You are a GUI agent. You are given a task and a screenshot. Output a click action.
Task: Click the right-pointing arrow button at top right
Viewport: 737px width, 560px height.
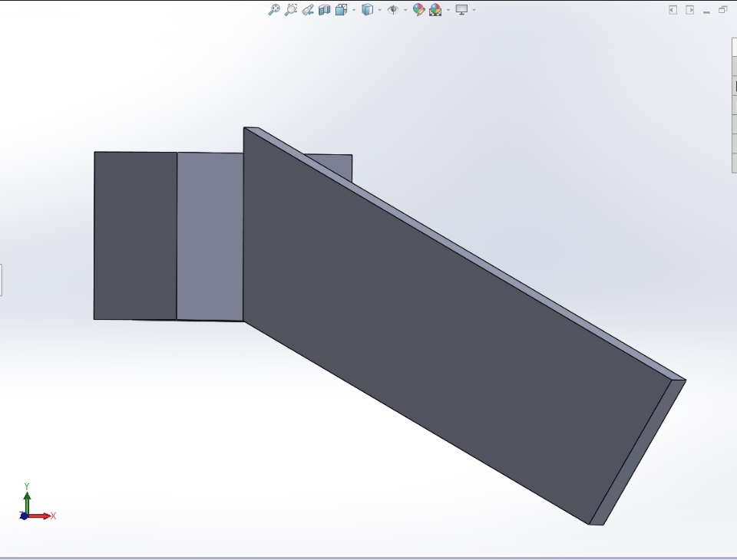(689, 10)
